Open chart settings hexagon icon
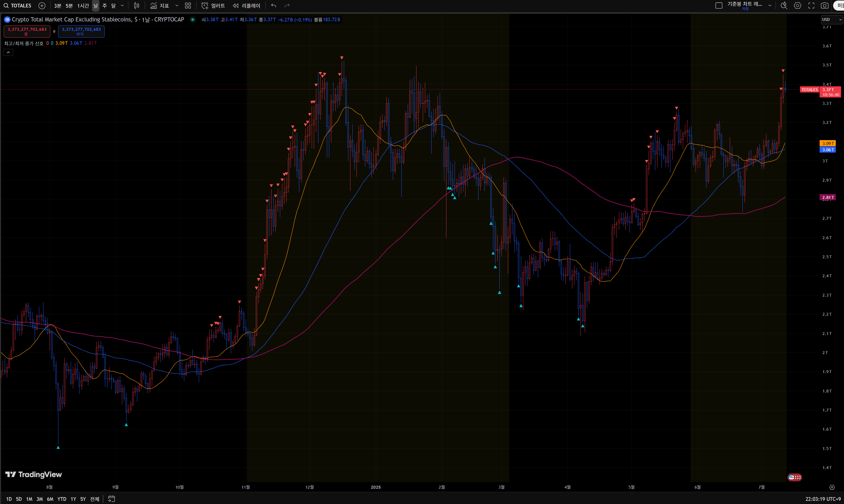This screenshot has width=844, height=504. (x=797, y=6)
